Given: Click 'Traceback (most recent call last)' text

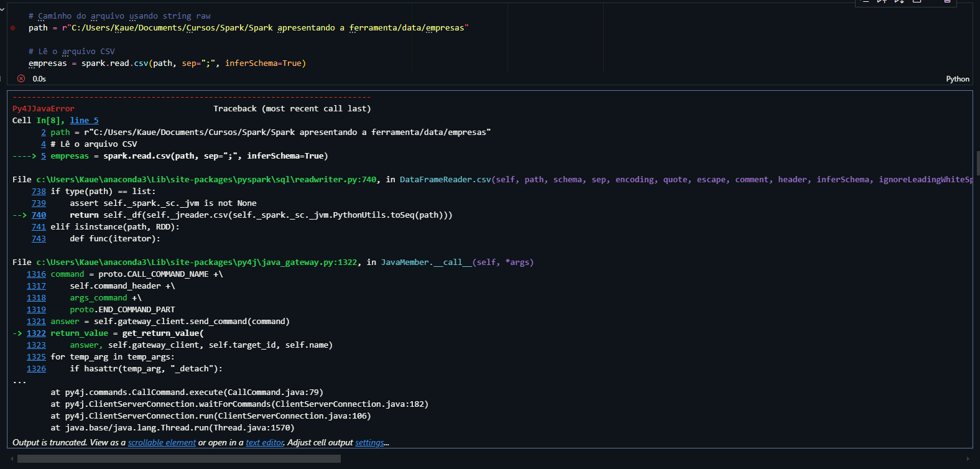Looking at the screenshot, I should coord(292,109).
